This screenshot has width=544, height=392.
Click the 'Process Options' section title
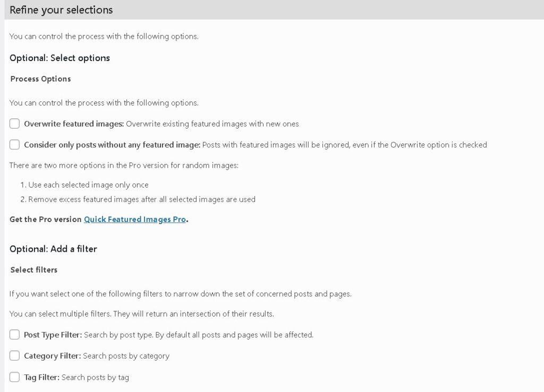click(40, 79)
